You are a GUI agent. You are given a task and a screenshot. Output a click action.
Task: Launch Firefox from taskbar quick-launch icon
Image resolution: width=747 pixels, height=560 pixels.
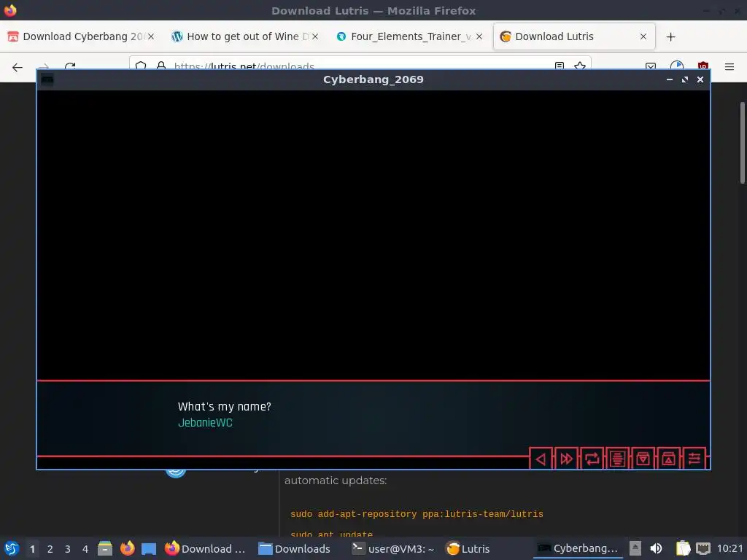coord(127,548)
